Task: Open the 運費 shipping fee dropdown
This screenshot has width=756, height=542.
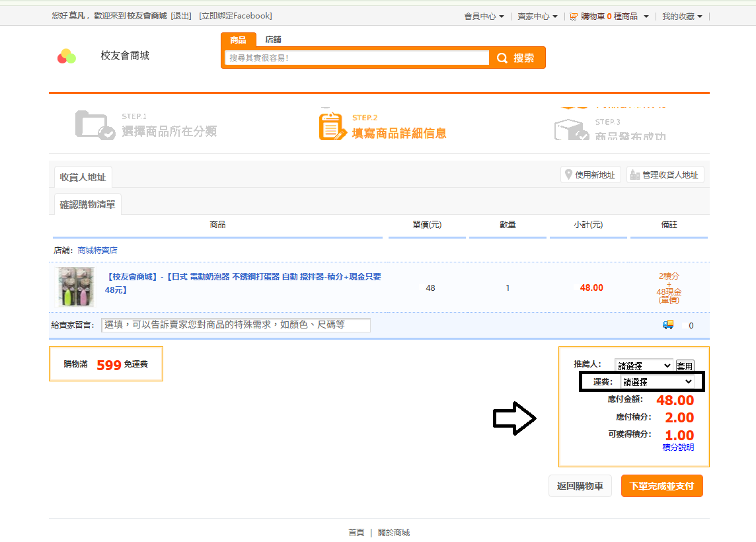Action: [658, 382]
